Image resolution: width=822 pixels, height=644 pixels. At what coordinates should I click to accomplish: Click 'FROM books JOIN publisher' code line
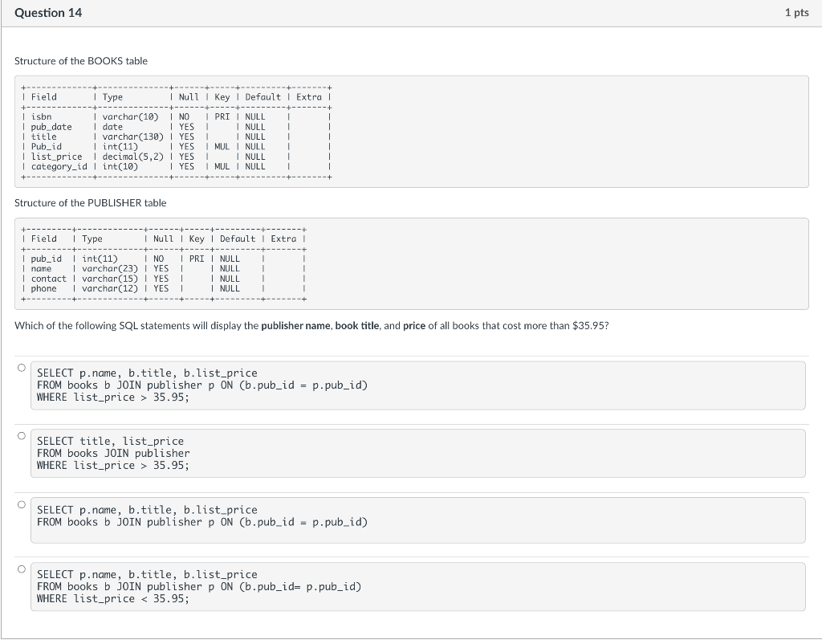pos(113,453)
